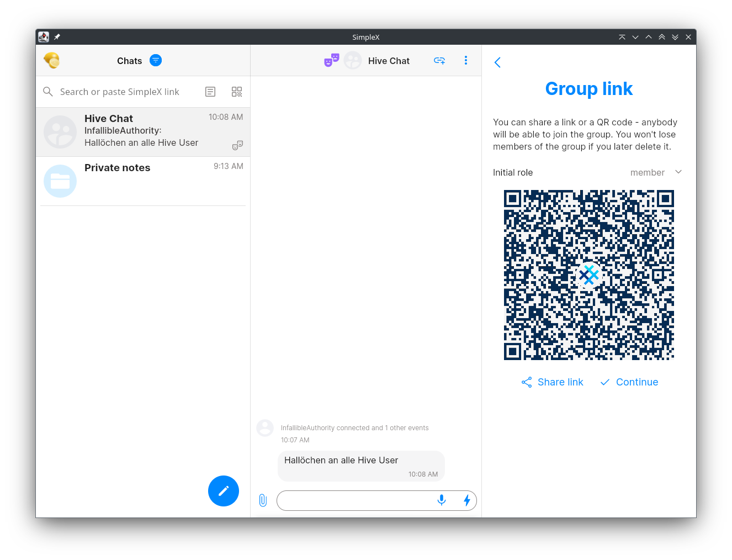Image resolution: width=732 pixels, height=560 pixels.
Task: Open the Initial role member dropdown
Action: click(x=656, y=172)
